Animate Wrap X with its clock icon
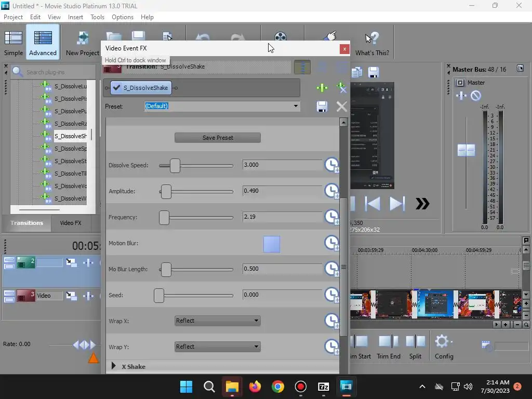Image resolution: width=532 pixels, height=399 pixels. pos(332,321)
